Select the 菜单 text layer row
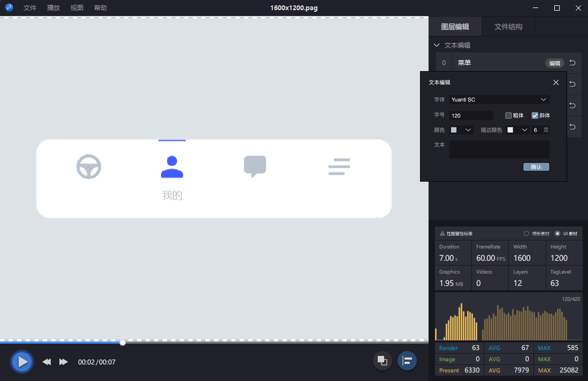Image resolution: width=588 pixels, height=381 pixels. coord(508,63)
